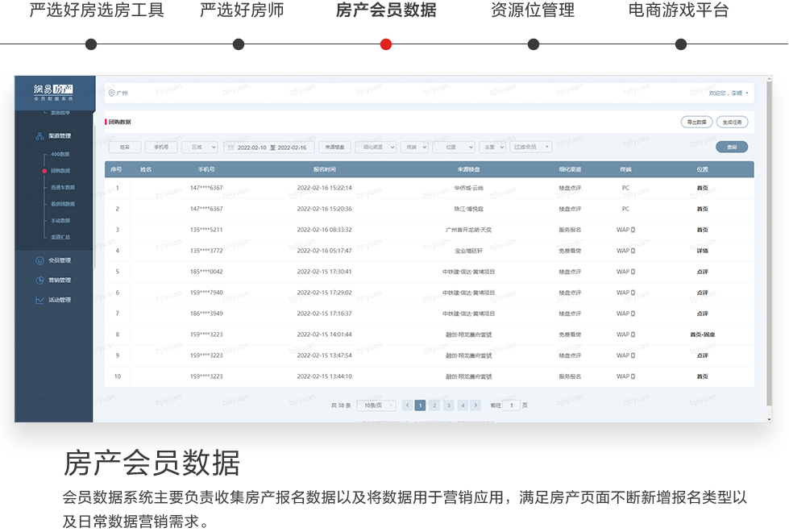Viewport: 789px width, 532px height.
Task: Click the 来源楼盘 column header
Action: pos(468,169)
